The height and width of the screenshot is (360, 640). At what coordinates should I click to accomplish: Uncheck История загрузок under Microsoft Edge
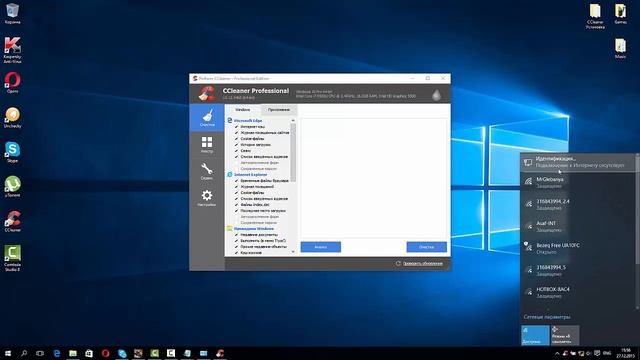(236, 144)
